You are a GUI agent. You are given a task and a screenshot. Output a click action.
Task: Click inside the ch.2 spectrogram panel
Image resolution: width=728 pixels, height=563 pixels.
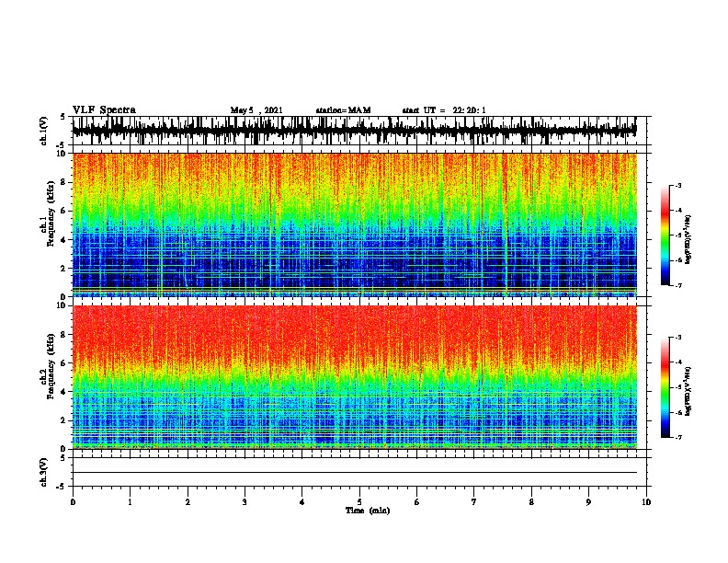354,377
